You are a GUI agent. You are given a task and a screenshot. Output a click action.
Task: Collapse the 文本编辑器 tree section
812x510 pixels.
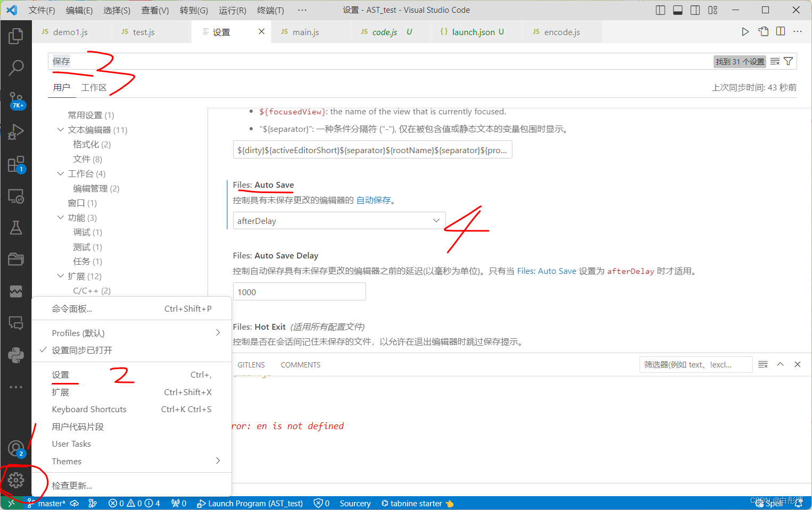pyautogui.click(x=61, y=130)
